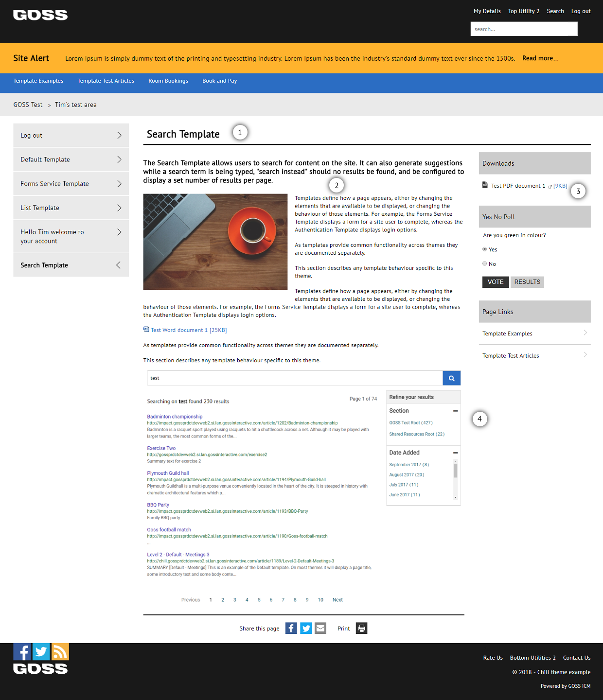Click Contact Us in footer
This screenshot has width=603, height=700.
pyautogui.click(x=577, y=658)
